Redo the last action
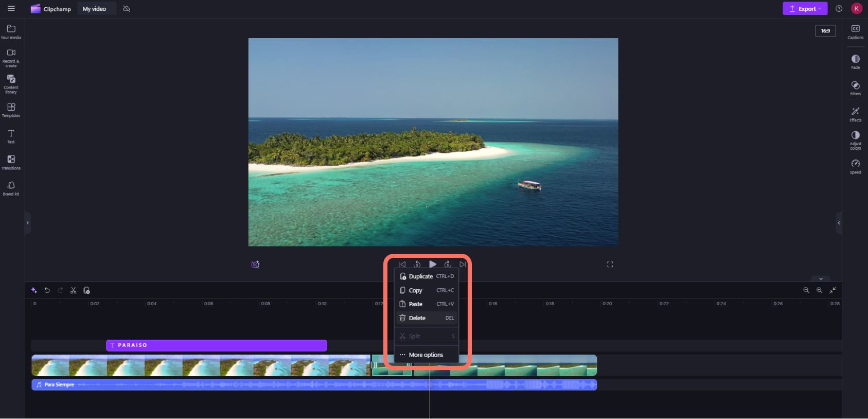This screenshot has width=868, height=419. (60, 290)
